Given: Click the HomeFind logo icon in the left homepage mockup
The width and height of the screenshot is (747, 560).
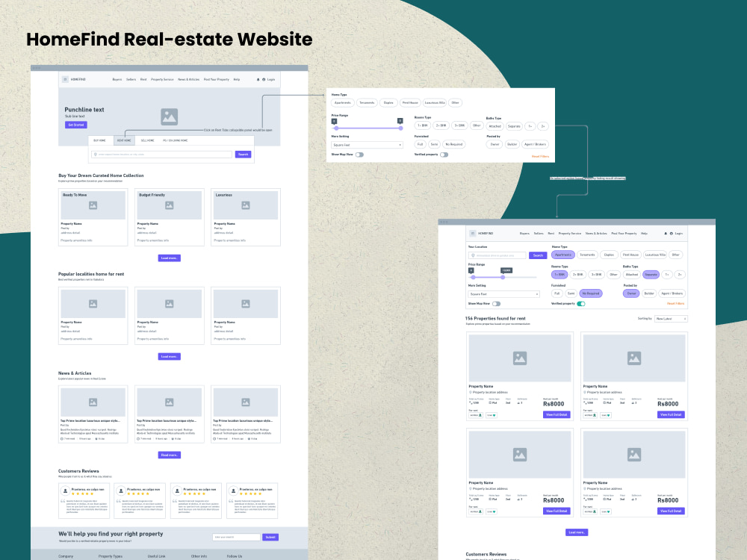Looking at the screenshot, I should click(x=65, y=80).
